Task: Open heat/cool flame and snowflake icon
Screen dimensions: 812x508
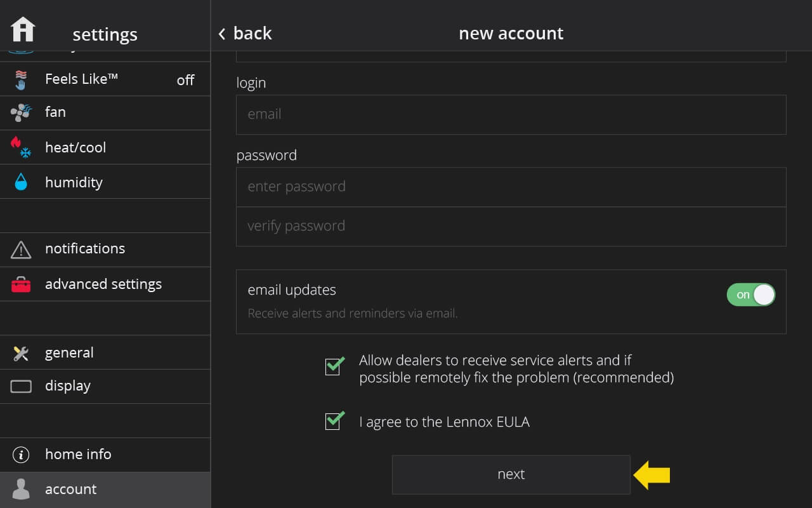Action: click(x=21, y=147)
